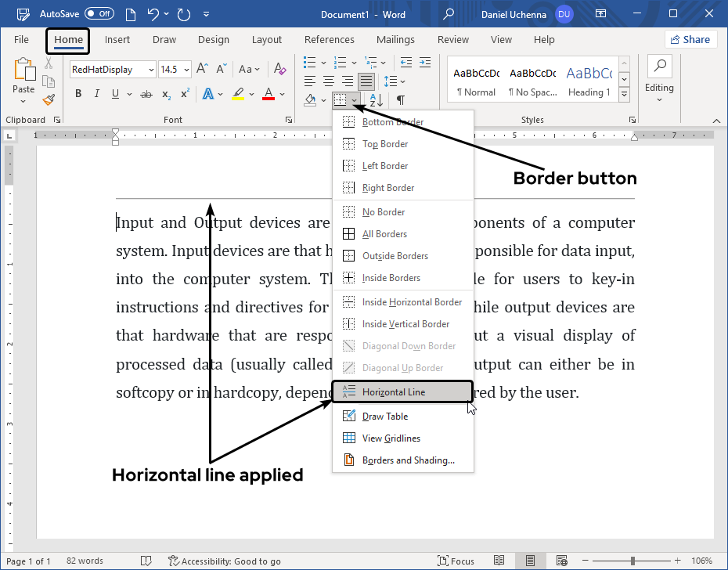Click the Justify alignment icon
The width and height of the screenshot is (728, 570).
tap(366, 81)
